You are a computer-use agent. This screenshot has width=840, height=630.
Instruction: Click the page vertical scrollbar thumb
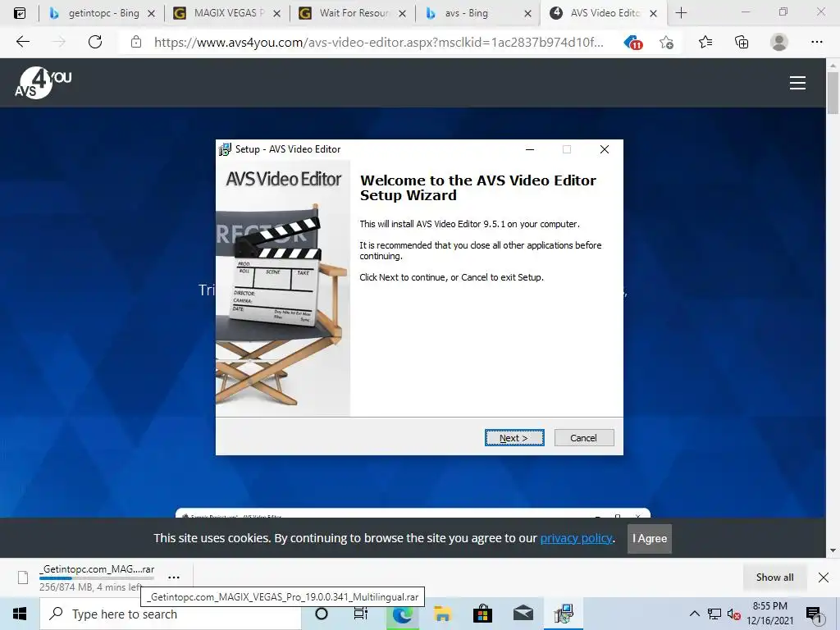833,92
